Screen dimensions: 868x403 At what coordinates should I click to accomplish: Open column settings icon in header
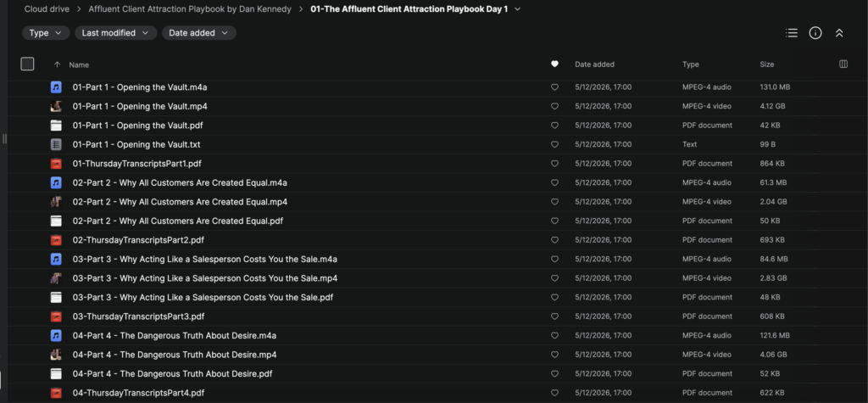point(843,64)
